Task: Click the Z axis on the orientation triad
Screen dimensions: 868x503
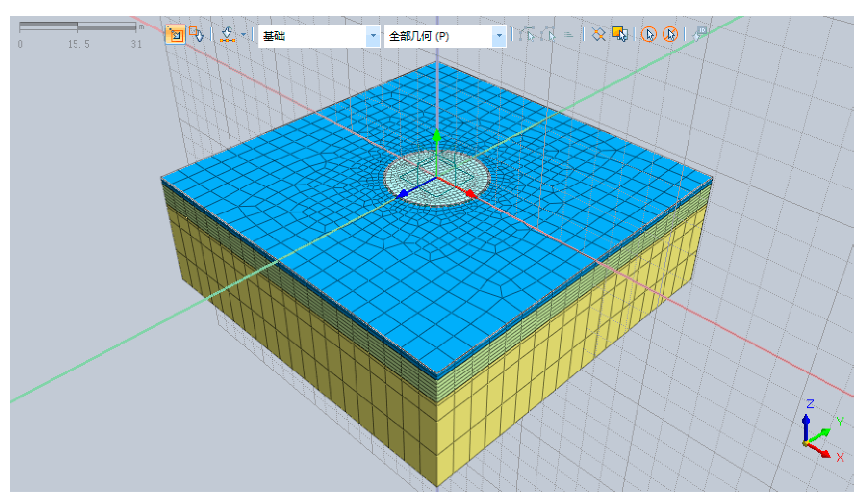Action: (x=806, y=421)
